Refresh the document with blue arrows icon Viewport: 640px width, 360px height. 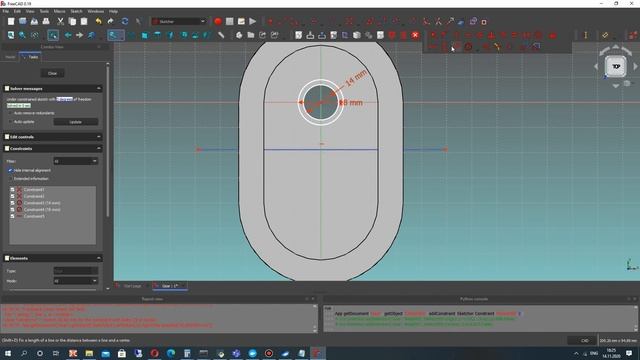(125, 22)
